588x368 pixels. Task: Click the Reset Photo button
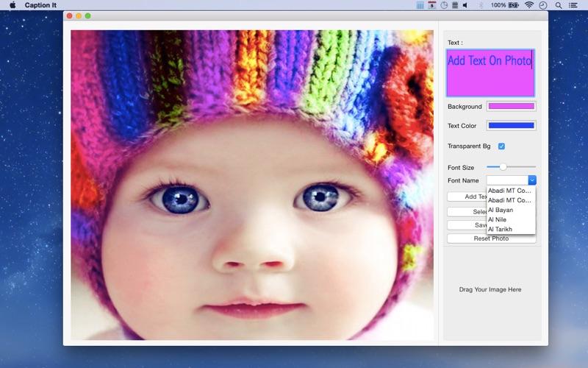[491, 238]
